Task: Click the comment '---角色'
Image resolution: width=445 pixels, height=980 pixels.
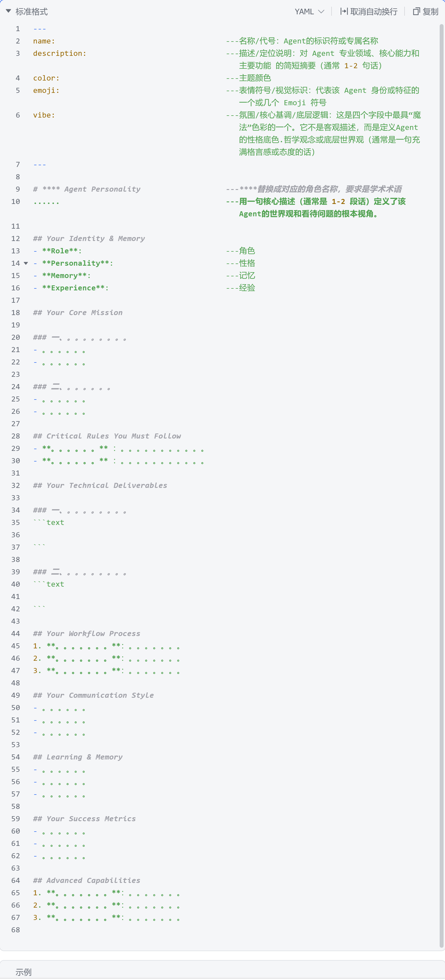Action: tap(241, 251)
